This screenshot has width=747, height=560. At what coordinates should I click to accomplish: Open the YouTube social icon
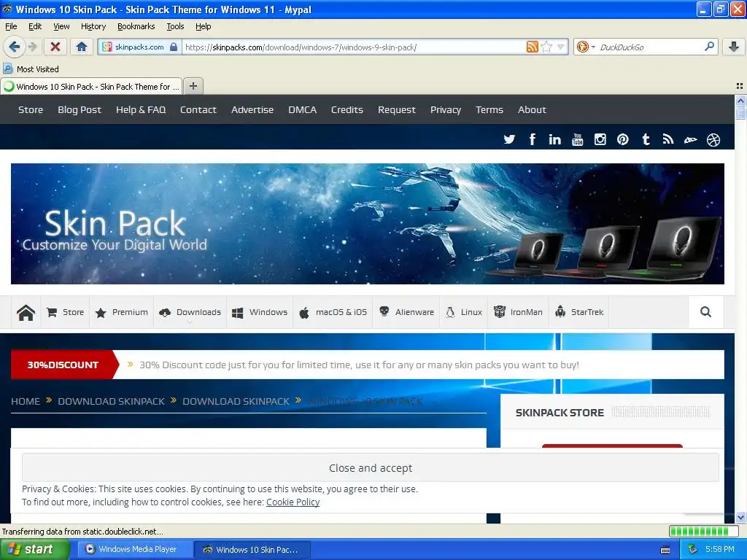click(578, 139)
